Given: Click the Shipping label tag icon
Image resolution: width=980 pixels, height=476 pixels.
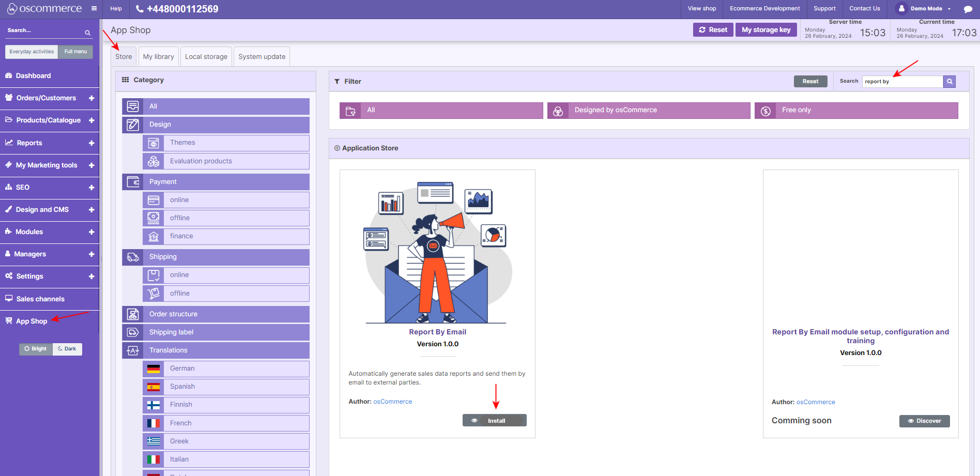Looking at the screenshot, I should point(133,332).
